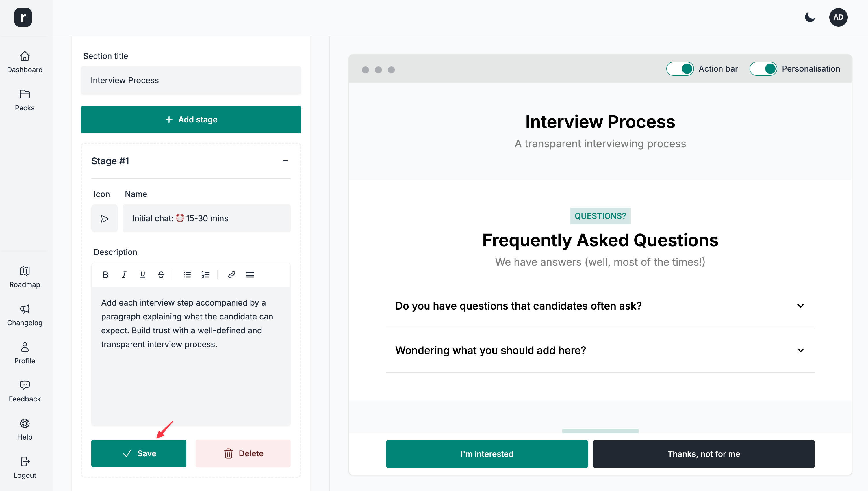Turn off the Personalisation toggle

[x=764, y=68]
